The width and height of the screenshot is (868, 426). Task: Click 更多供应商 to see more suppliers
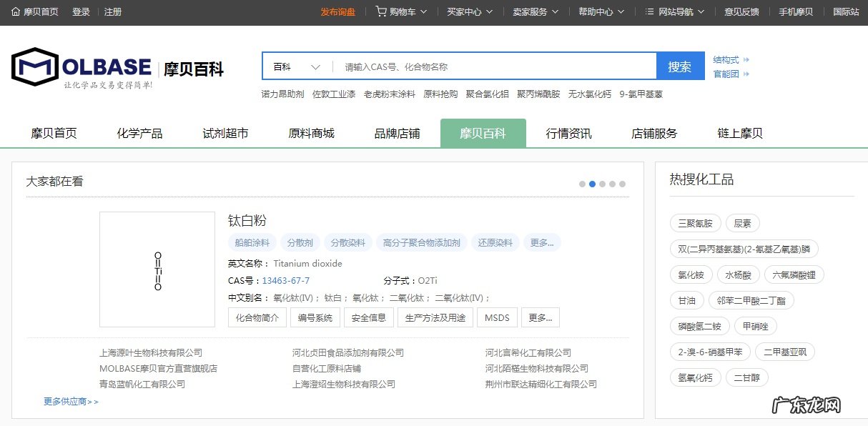tap(66, 401)
